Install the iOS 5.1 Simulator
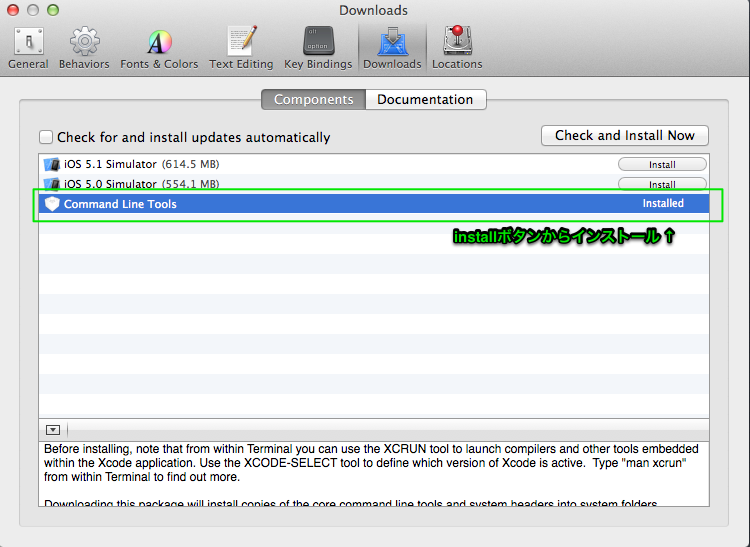The height and width of the screenshot is (547, 750). [662, 164]
